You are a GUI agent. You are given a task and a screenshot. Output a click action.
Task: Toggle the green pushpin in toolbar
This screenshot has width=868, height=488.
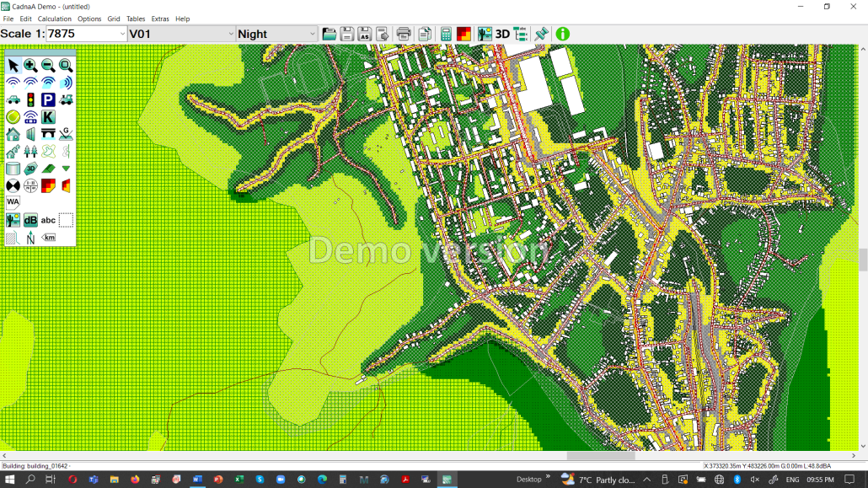tap(542, 34)
